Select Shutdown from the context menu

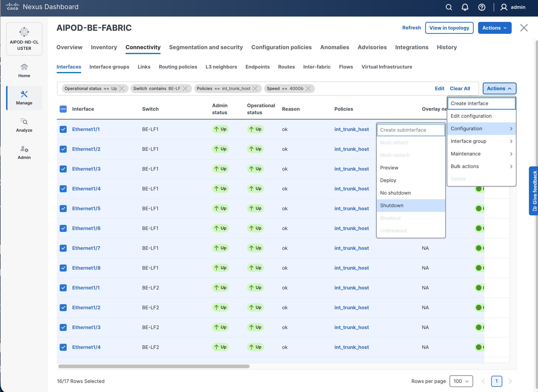[x=392, y=205]
